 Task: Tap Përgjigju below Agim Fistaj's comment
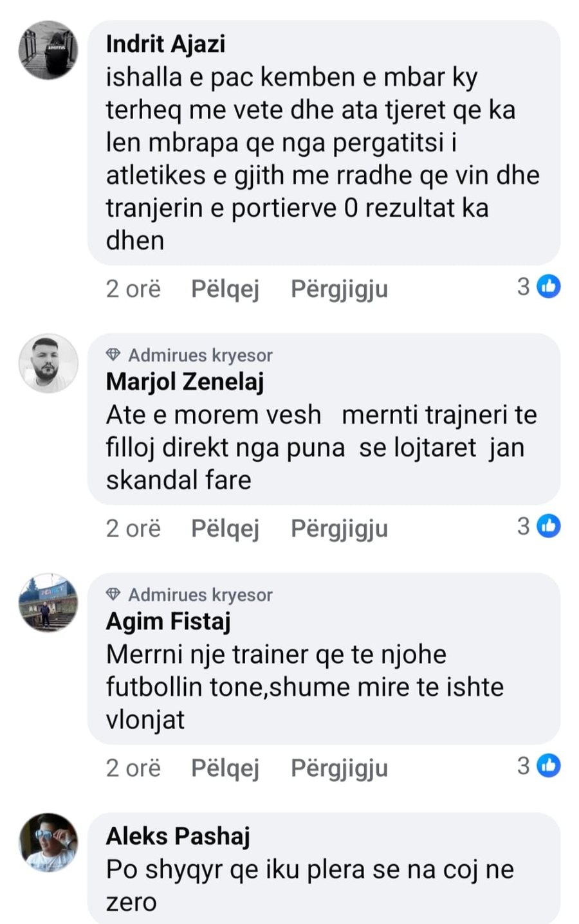[339, 768]
